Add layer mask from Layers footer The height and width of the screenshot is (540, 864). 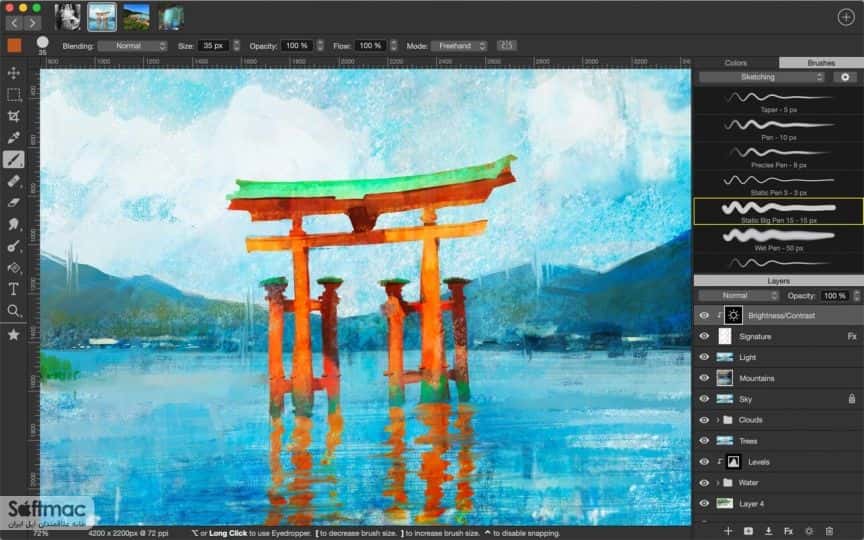click(748, 531)
